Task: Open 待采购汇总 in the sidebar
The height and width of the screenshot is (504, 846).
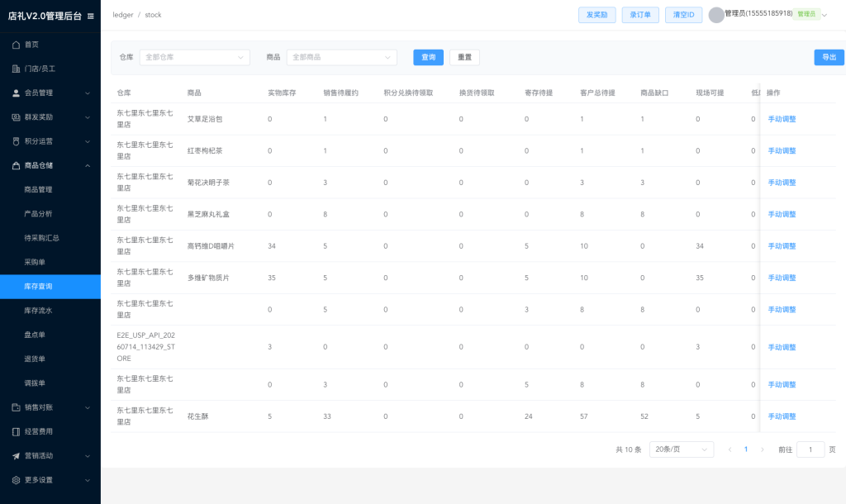Action: pyautogui.click(x=41, y=238)
